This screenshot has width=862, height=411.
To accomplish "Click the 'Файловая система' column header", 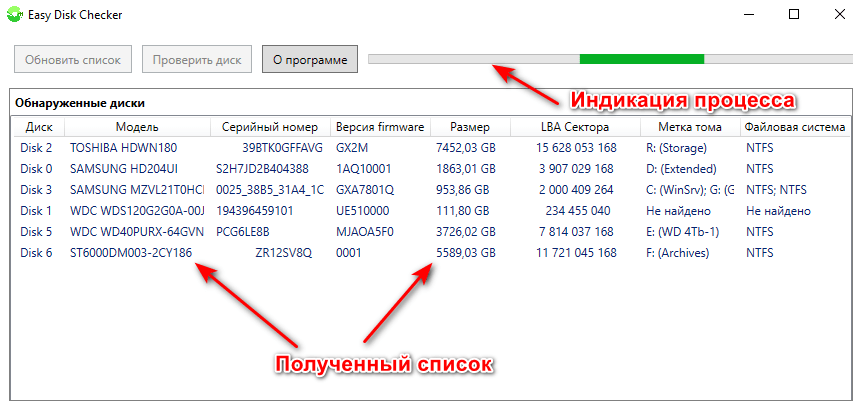I will (x=794, y=127).
